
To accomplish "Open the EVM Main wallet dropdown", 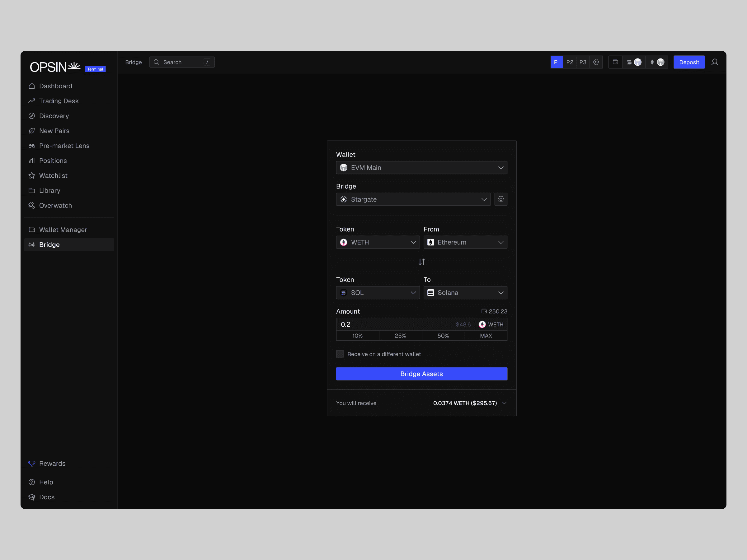I will pos(421,167).
